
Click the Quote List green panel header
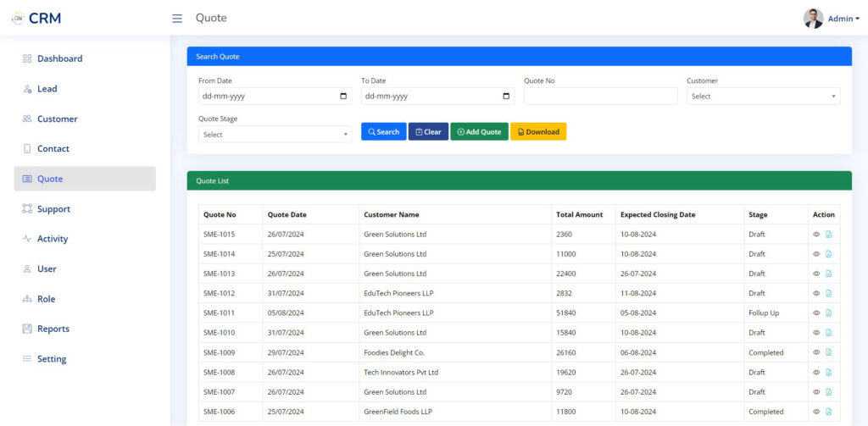(520, 181)
